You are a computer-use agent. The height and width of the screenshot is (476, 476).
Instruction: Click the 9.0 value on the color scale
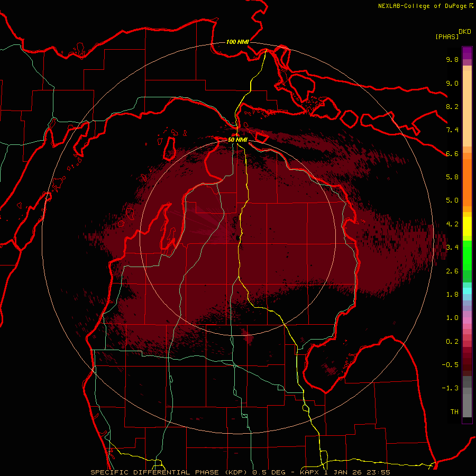pyautogui.click(x=452, y=83)
